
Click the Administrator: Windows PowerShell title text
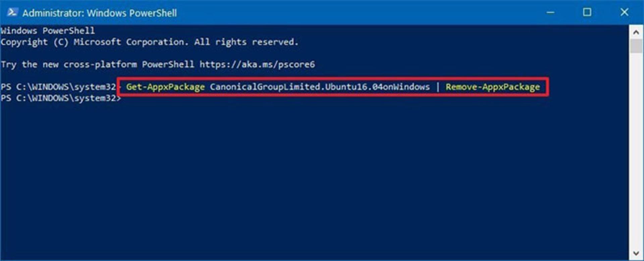pyautogui.click(x=100, y=13)
